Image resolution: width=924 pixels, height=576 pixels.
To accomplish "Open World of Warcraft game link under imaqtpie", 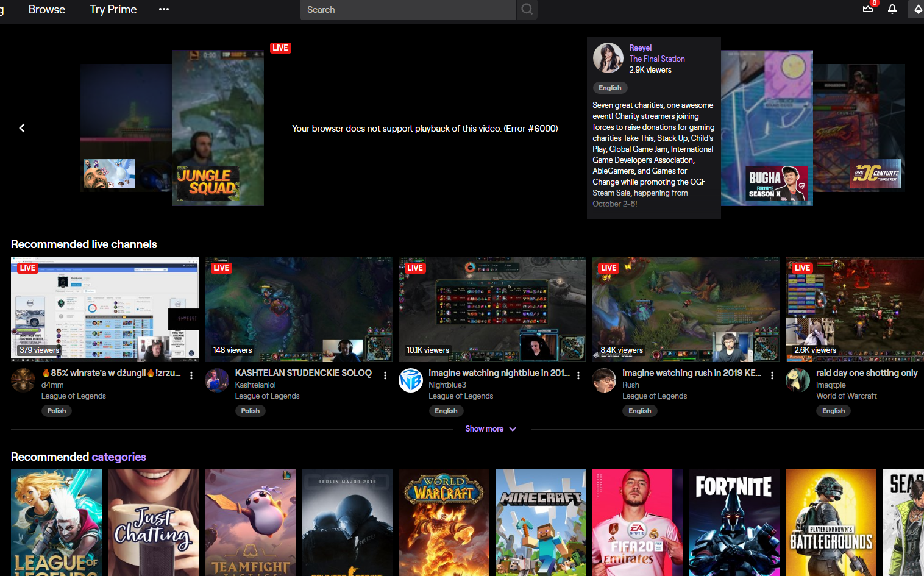I will (x=847, y=396).
